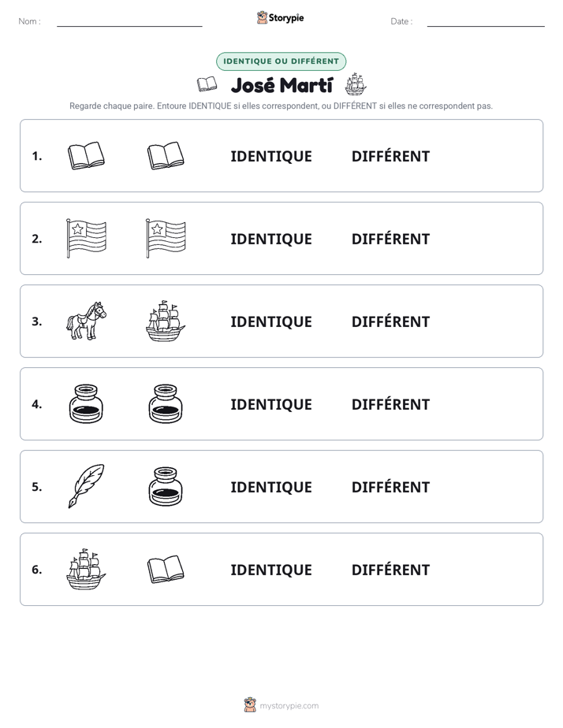Select IDENTIQUE for row 2
This screenshot has height=728, width=563.
click(271, 239)
